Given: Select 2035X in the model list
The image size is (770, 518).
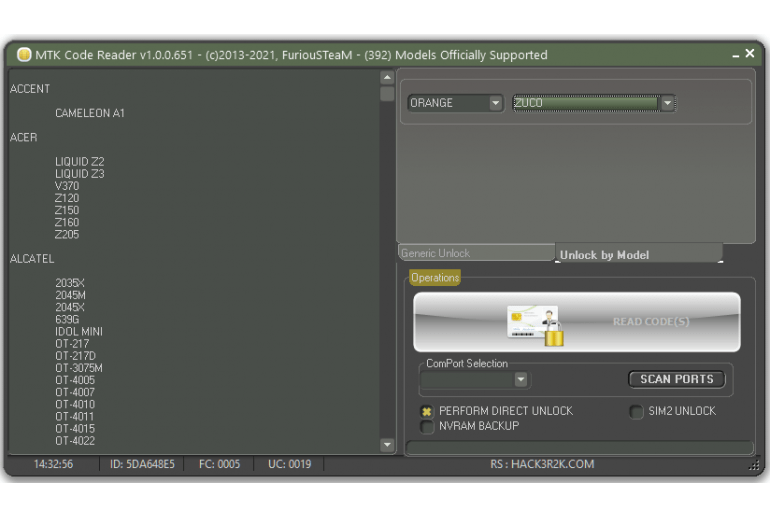Looking at the screenshot, I should tap(70, 283).
